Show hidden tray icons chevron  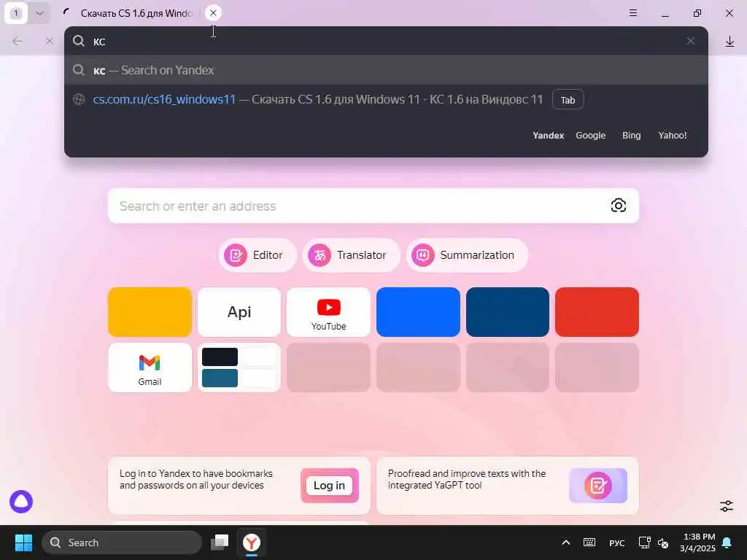(565, 542)
